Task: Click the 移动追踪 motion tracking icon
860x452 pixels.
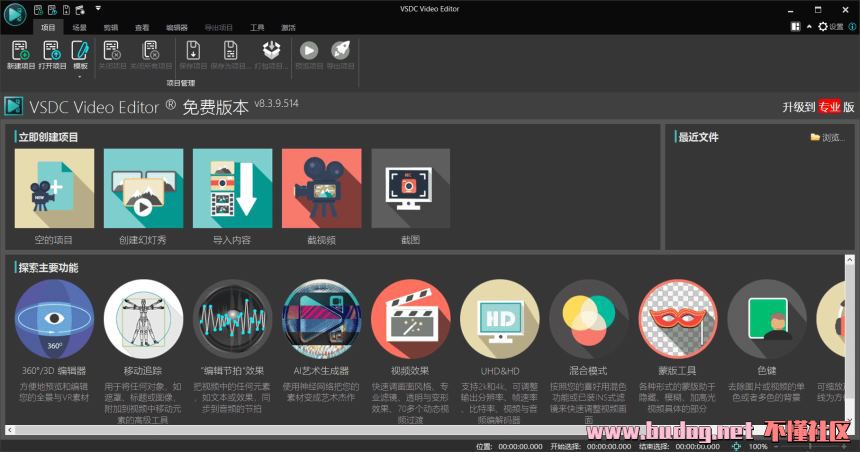Action: pos(143,319)
